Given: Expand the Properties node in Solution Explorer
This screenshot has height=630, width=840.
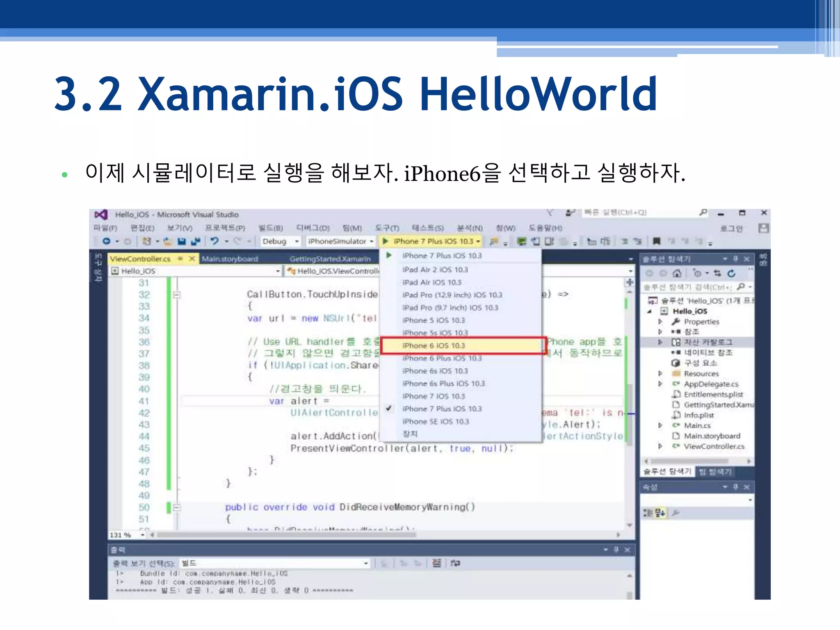Looking at the screenshot, I should pos(660,322).
